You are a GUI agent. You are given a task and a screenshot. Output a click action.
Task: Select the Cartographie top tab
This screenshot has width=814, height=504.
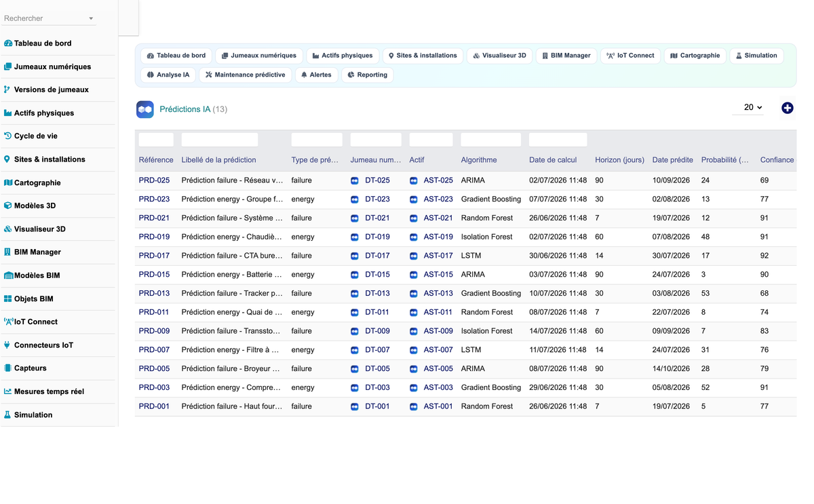click(695, 56)
